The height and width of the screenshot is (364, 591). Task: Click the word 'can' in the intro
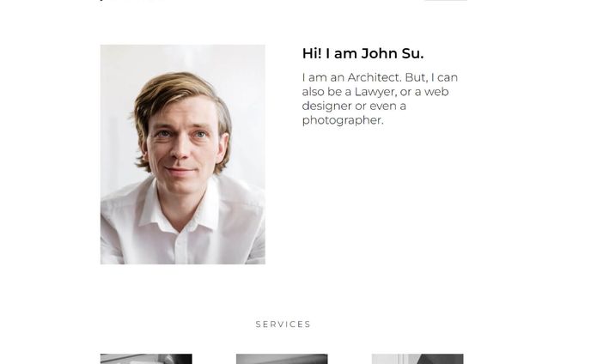click(x=448, y=77)
